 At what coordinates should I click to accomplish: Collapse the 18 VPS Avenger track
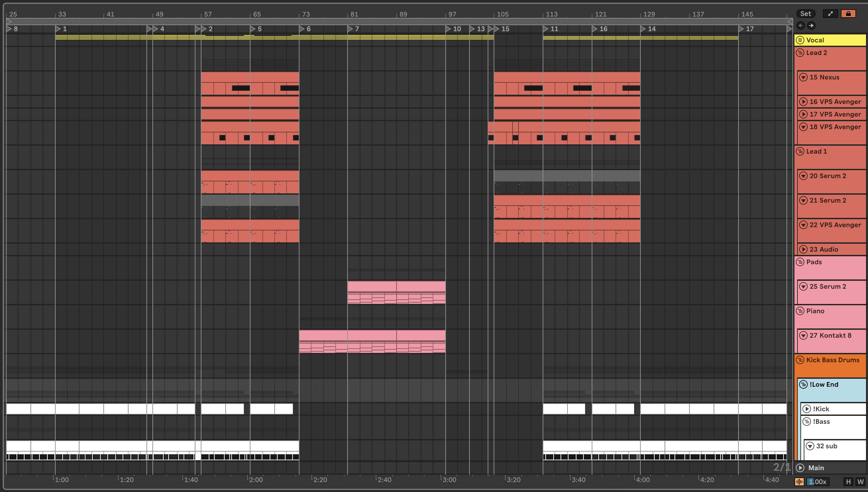point(803,127)
